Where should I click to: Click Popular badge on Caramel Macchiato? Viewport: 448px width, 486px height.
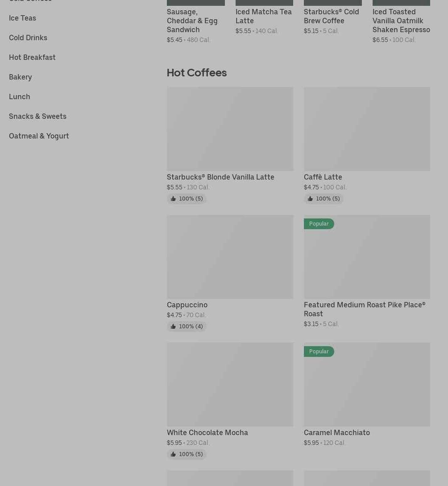pyautogui.click(x=319, y=352)
